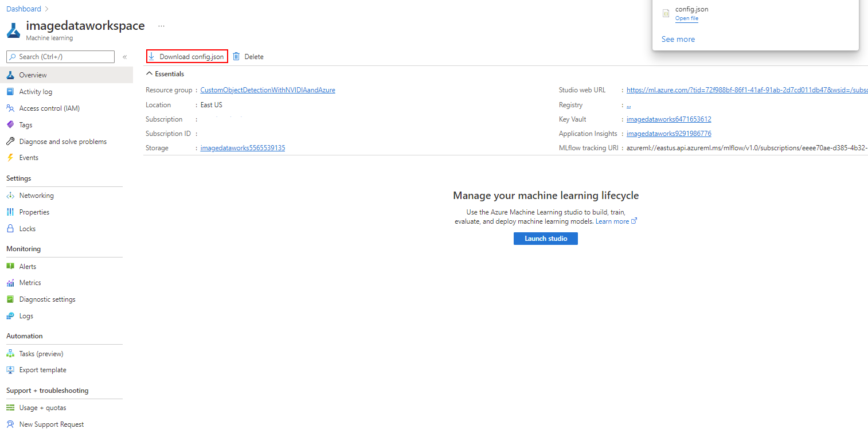Click the Launch studio button

click(546, 239)
